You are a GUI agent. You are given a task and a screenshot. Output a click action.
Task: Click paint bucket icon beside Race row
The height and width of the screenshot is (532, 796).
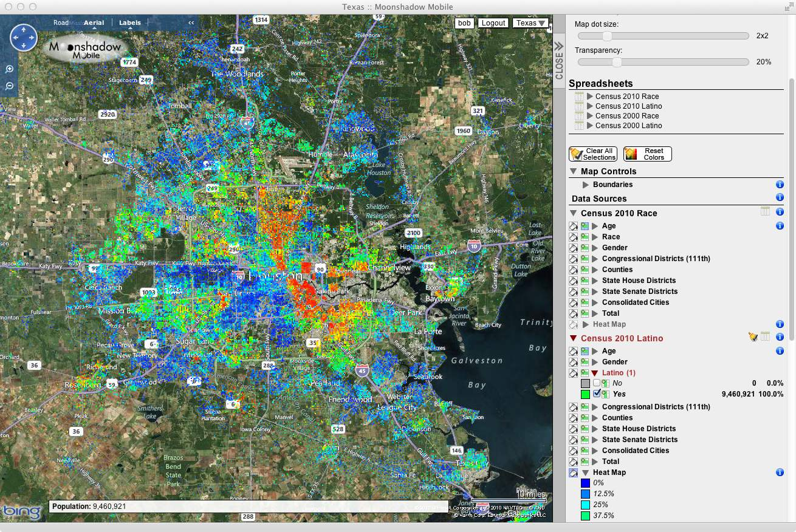coord(573,237)
